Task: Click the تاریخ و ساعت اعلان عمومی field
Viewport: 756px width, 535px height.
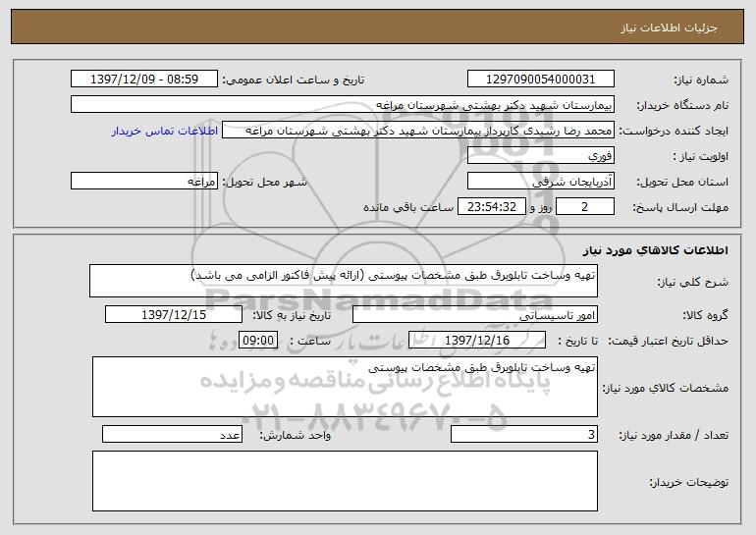Action: pos(144,79)
